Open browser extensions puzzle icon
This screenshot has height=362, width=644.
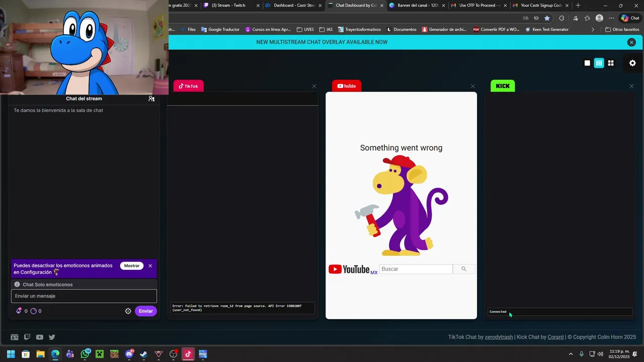coord(561,18)
